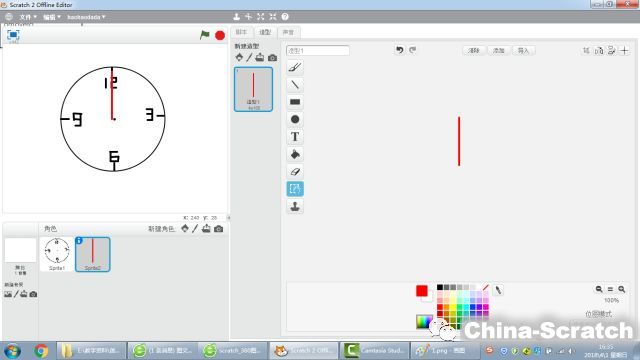Select the Text tool
Screen dimensions: 640x360
point(295,137)
